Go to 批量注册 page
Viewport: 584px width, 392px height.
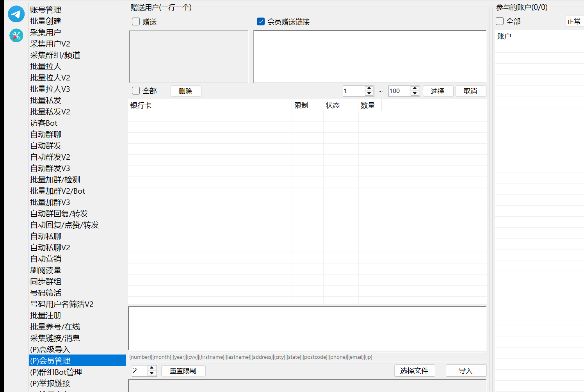point(46,315)
